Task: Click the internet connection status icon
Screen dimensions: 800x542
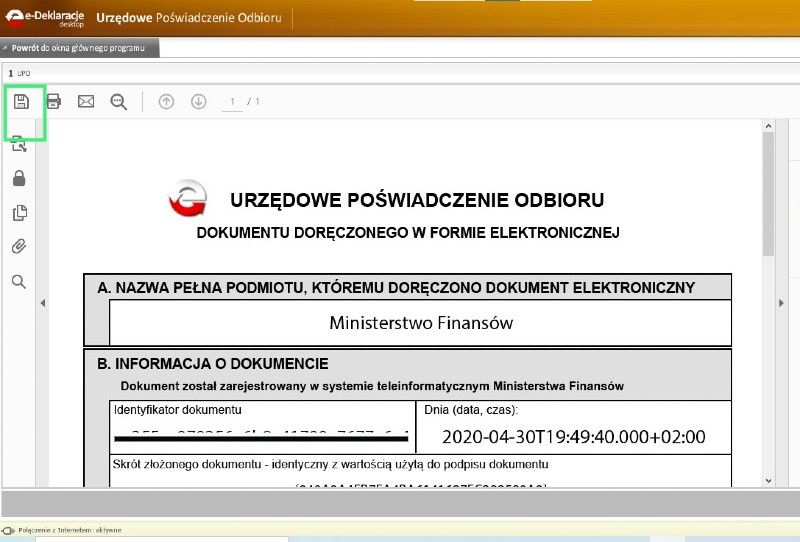Action: (8, 530)
